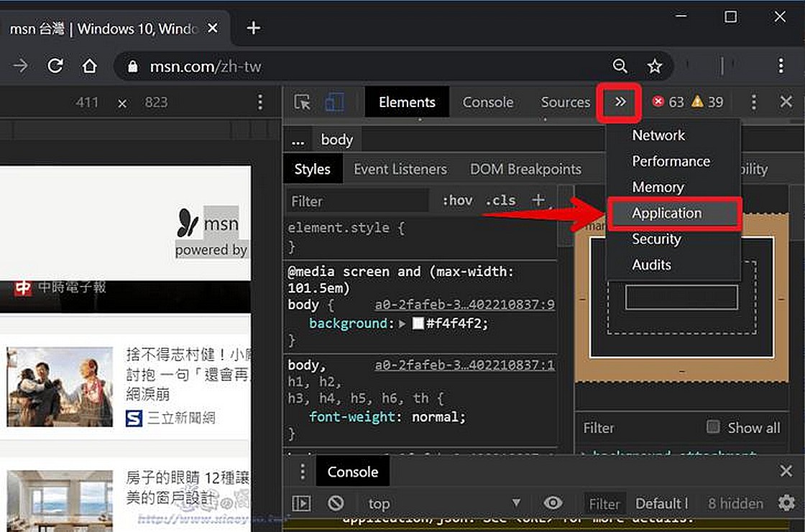Close the console drawer
This screenshot has height=532, width=805.
coord(786,470)
